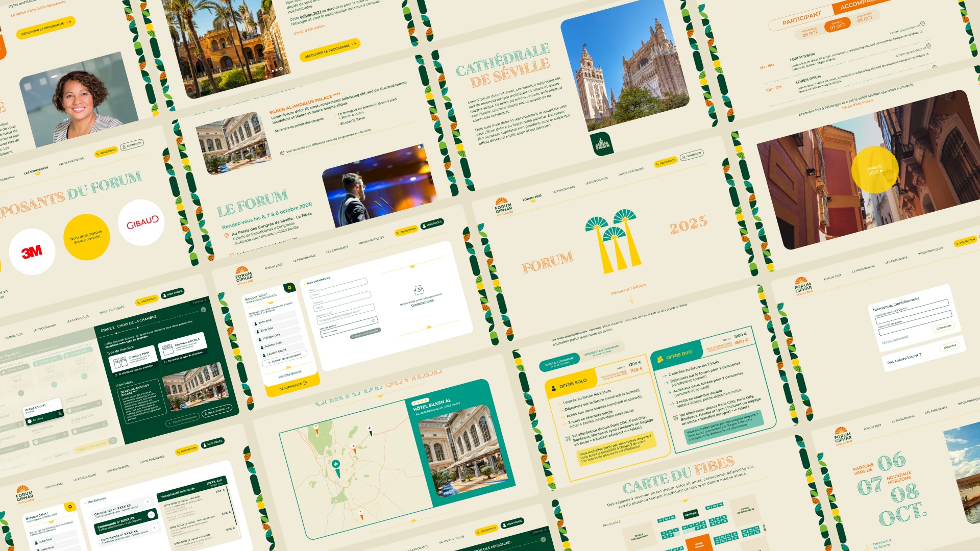This screenshot has height=551, width=980.
Task: Click Découvrir l'édition link on the home page
Action: [628, 290]
